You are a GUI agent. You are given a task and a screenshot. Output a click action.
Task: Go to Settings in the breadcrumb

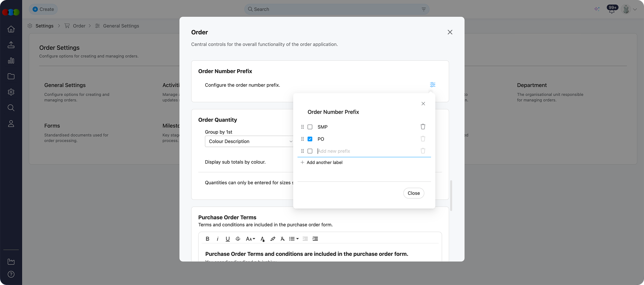(x=44, y=26)
